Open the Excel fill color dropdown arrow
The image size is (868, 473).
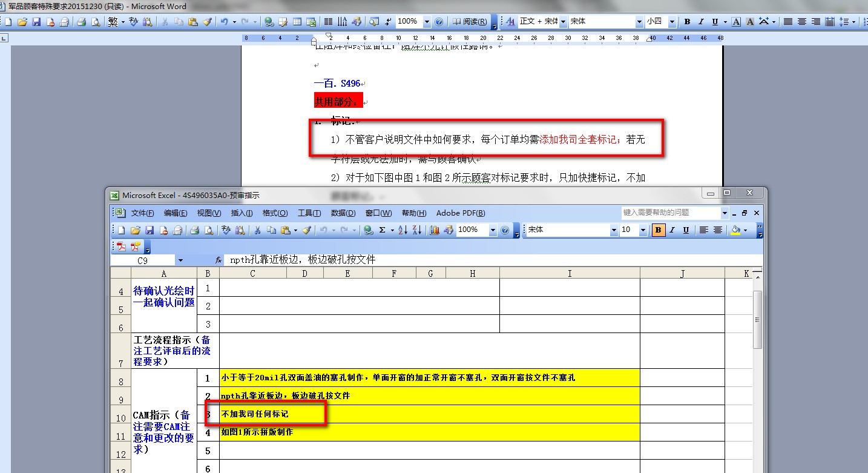(x=745, y=230)
